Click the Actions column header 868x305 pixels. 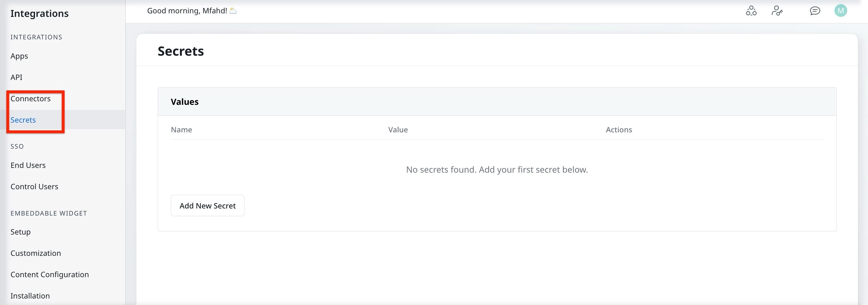tap(619, 129)
